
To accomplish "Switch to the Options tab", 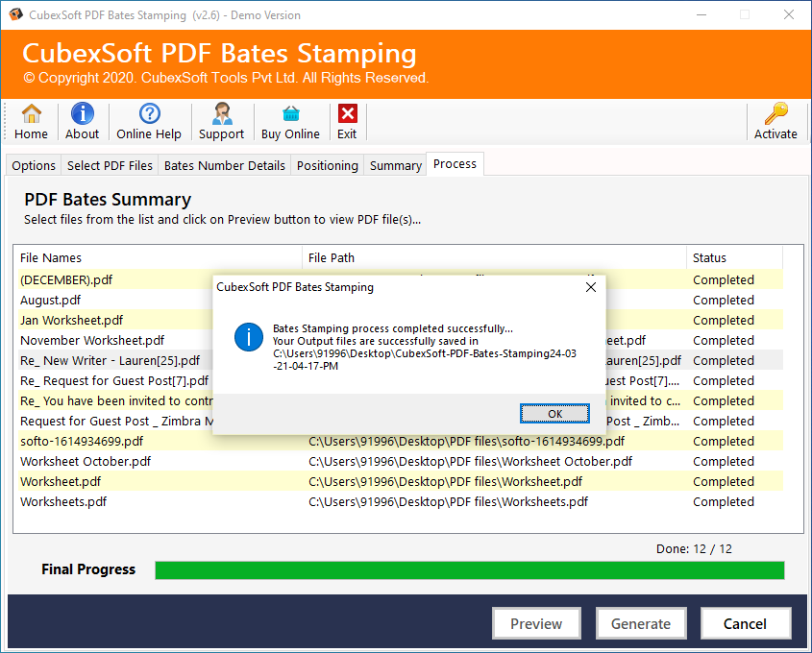I will click(x=34, y=165).
